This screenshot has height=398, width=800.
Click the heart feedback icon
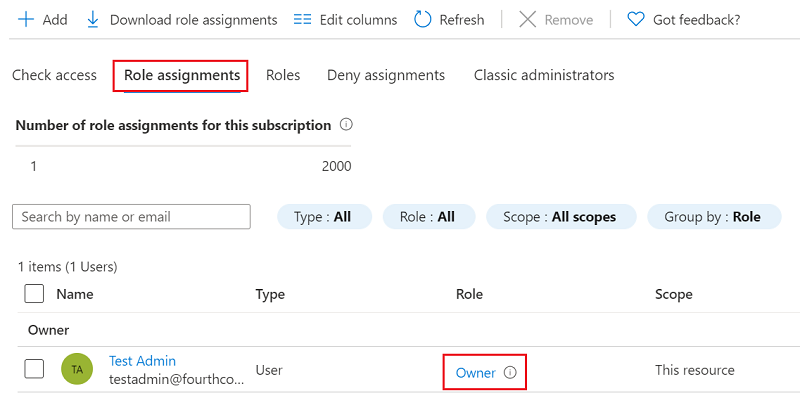636,20
